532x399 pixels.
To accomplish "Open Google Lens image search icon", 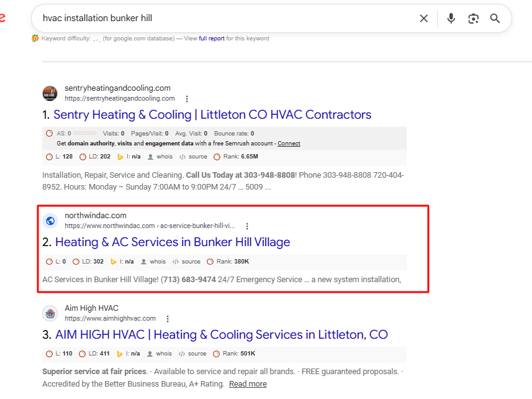I will coord(473,19).
